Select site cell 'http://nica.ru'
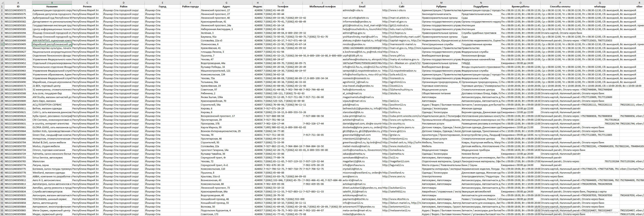644x216 pixels. (x=402, y=52)
